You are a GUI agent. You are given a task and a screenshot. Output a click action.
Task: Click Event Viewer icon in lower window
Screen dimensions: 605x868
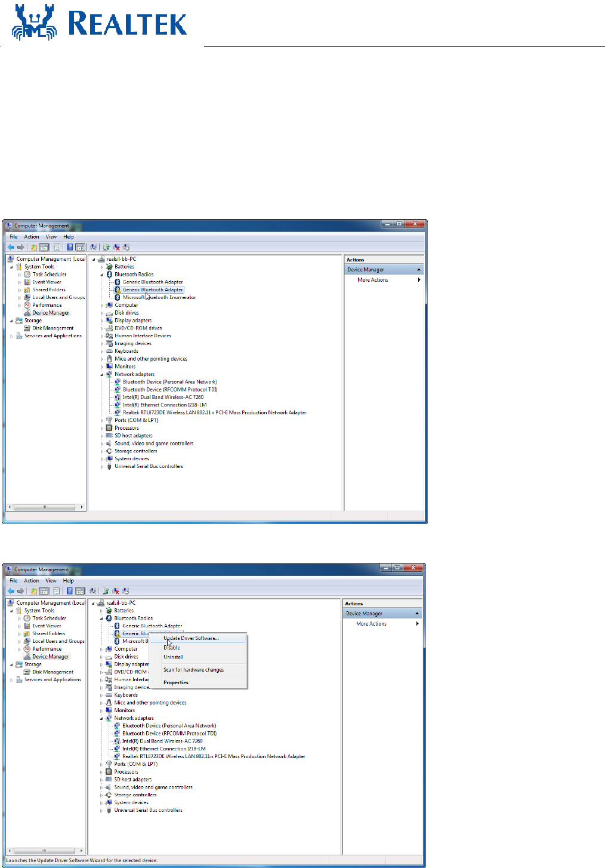click(27, 626)
